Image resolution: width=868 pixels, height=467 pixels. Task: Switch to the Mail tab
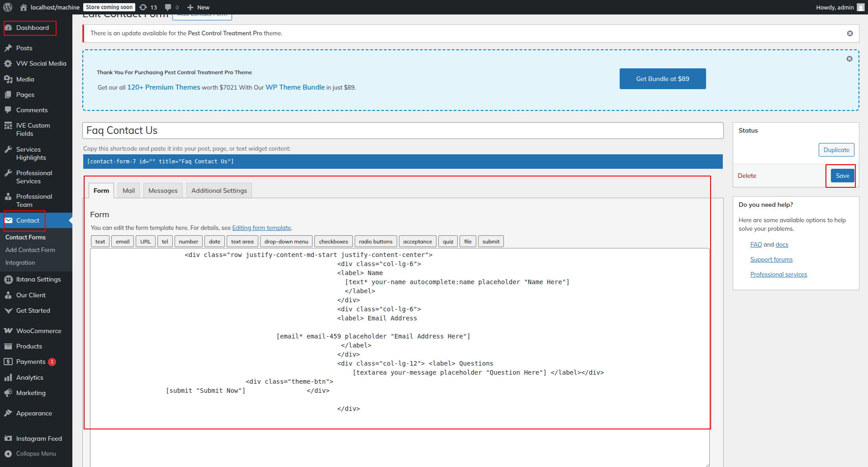pos(128,191)
